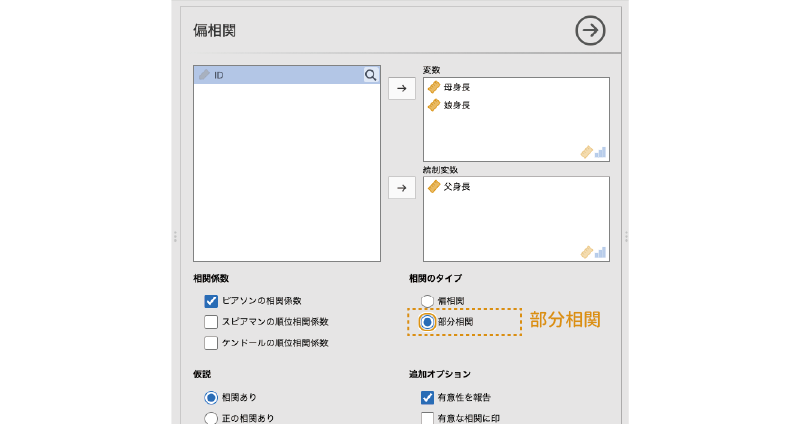Uncheck ピアソンの相関係数 checkbox

211,301
